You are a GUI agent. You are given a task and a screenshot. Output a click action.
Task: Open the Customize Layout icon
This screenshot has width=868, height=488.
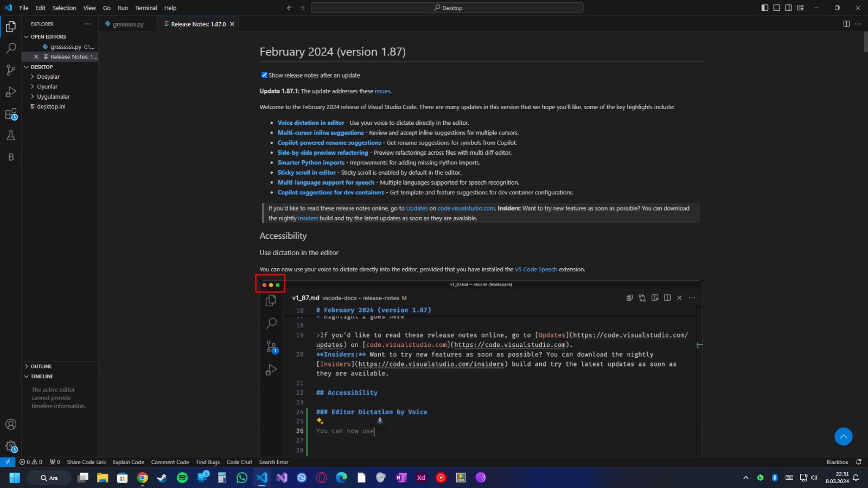[x=801, y=8]
